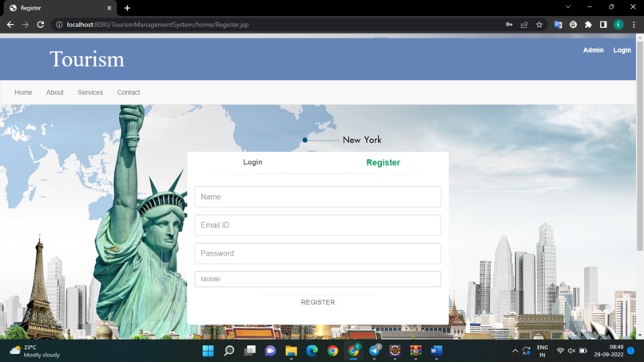Open File Explorer from taskbar

pos(291,351)
